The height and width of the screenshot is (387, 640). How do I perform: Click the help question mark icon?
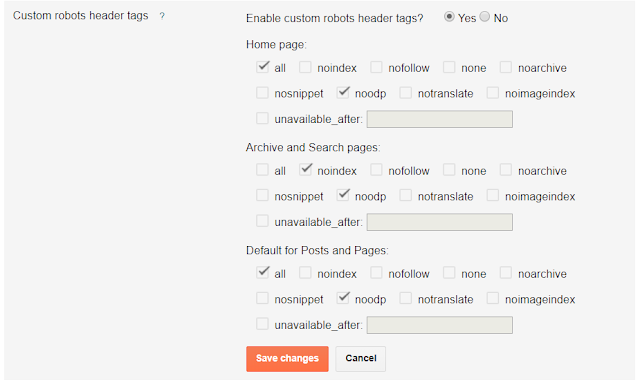click(162, 16)
